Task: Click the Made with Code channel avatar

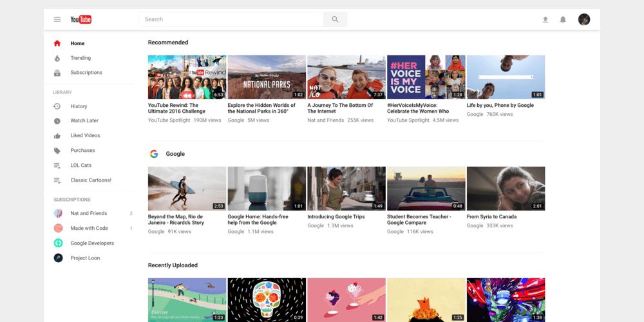Action: pyautogui.click(x=59, y=228)
